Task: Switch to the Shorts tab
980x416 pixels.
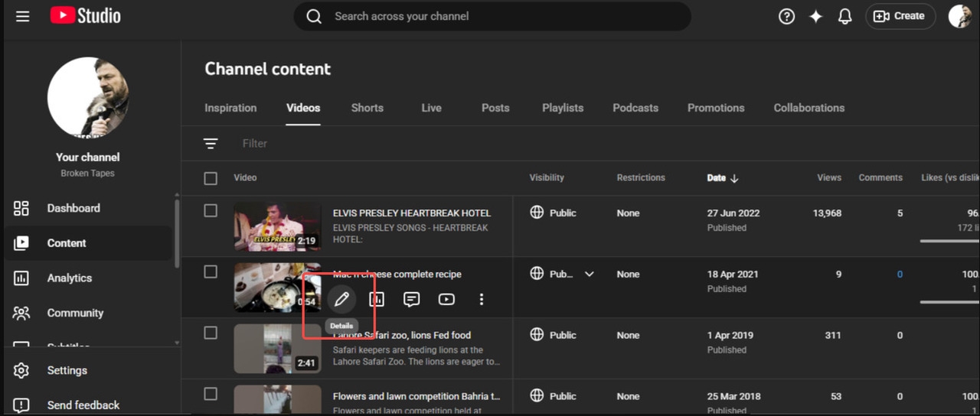Action: [x=367, y=108]
